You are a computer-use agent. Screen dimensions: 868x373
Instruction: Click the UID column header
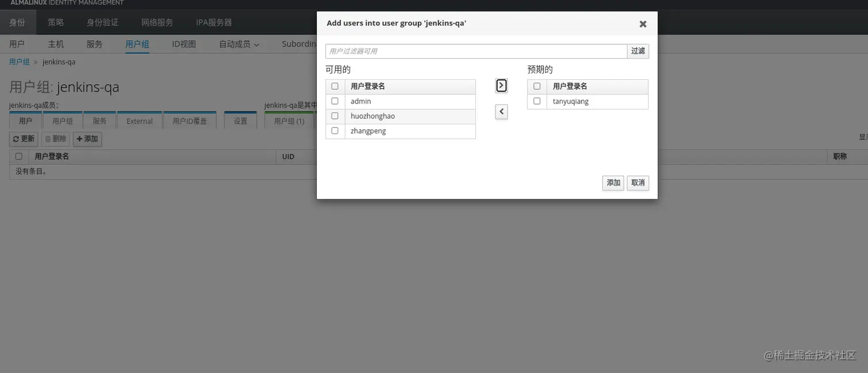coord(288,156)
